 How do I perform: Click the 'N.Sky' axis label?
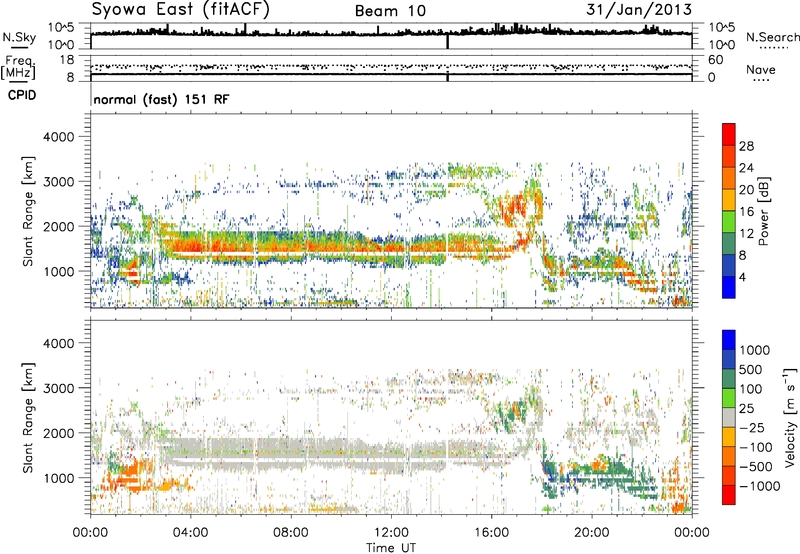(x=19, y=37)
